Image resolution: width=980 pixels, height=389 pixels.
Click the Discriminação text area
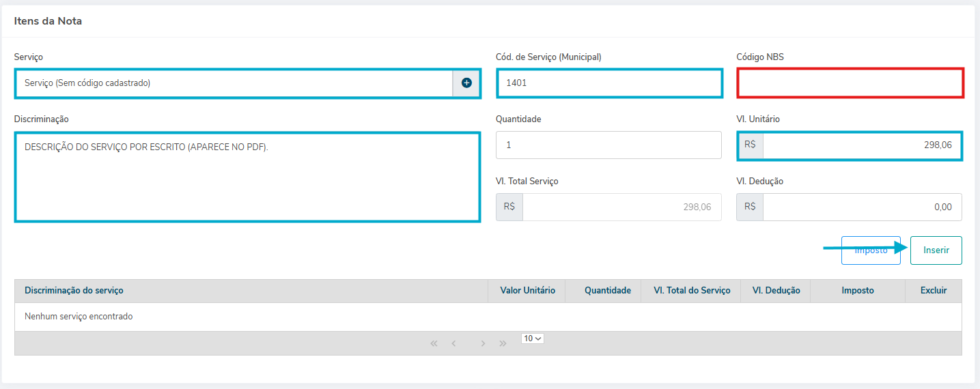pyautogui.click(x=247, y=177)
